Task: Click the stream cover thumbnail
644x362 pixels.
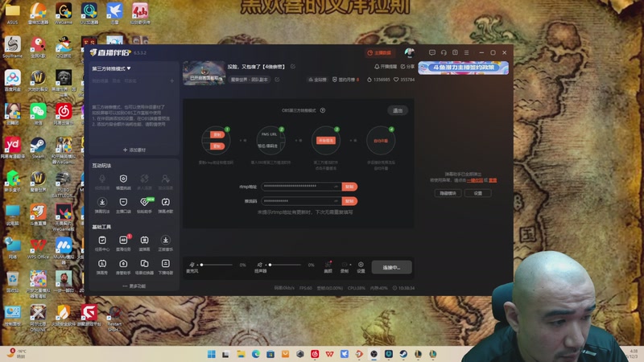Action: 204,73
